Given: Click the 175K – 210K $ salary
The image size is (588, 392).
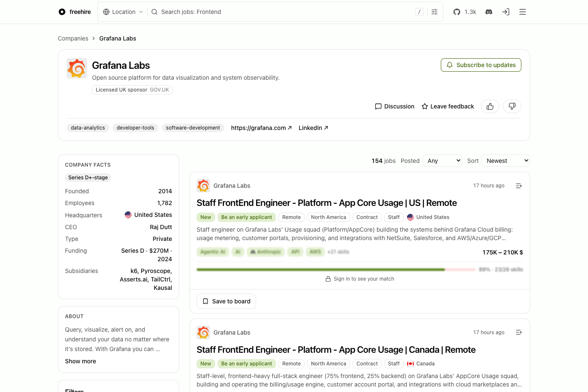Looking at the screenshot, I should pyautogui.click(x=503, y=252).
